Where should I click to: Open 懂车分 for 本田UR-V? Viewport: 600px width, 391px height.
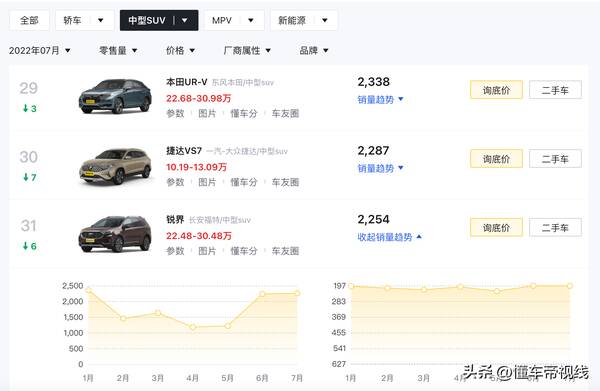(x=244, y=114)
